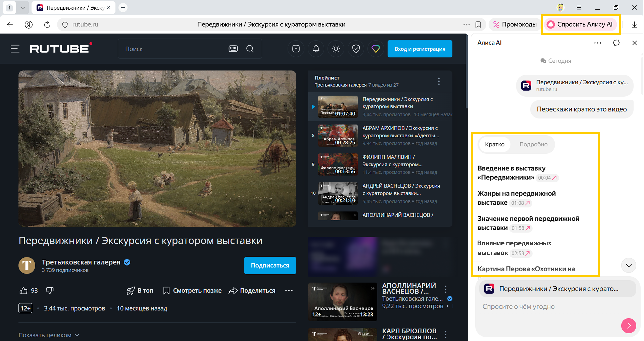644x341 pixels.
Task: Expand Показать целиком description
Action: (49, 335)
